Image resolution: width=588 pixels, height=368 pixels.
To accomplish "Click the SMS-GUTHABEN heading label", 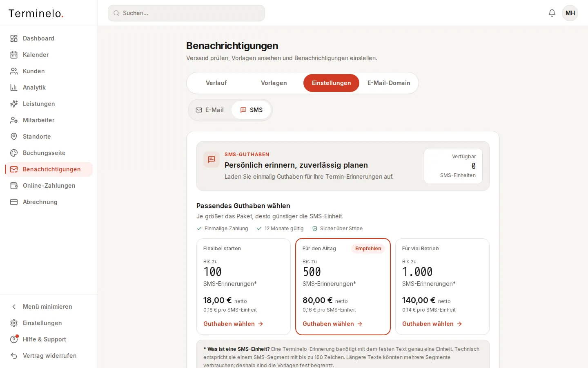I will (x=247, y=155).
